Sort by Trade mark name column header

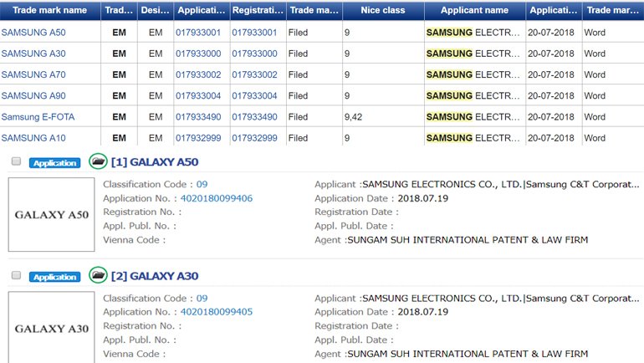[x=50, y=10]
